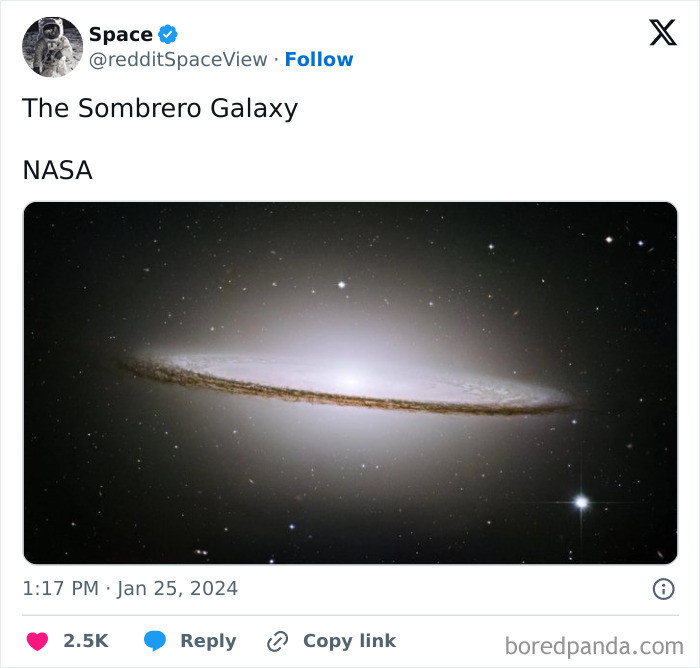Click the Space display name
Screen dimensions: 700x668
point(121,34)
